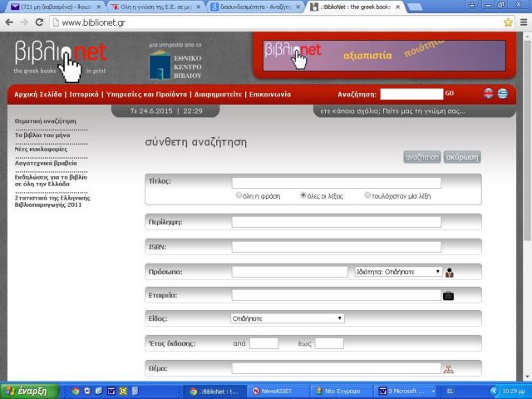532x399 pixels.
Task: Open person lookup icon beside Πρόσωπο field
Action: 449,272
